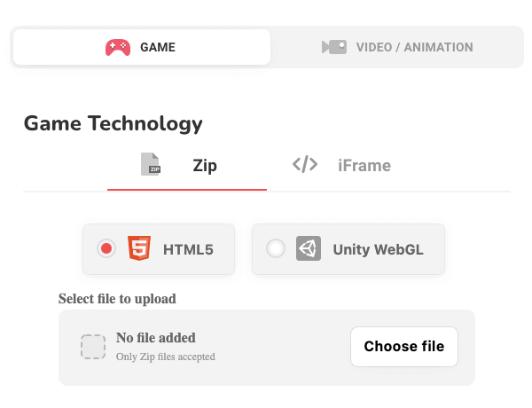This screenshot has height=408, width=532.
Task: Click the Choose file button
Action: tap(404, 347)
